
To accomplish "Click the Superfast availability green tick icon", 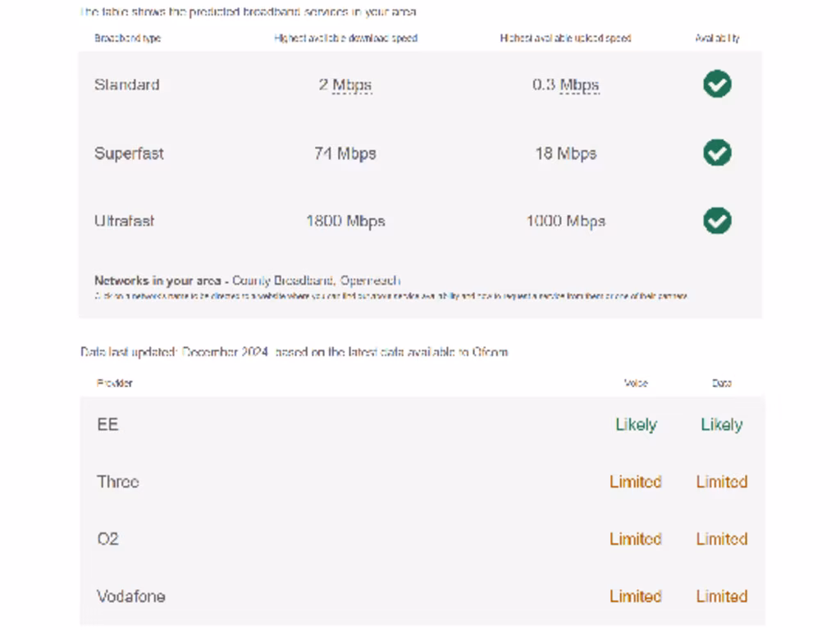I will (717, 153).
